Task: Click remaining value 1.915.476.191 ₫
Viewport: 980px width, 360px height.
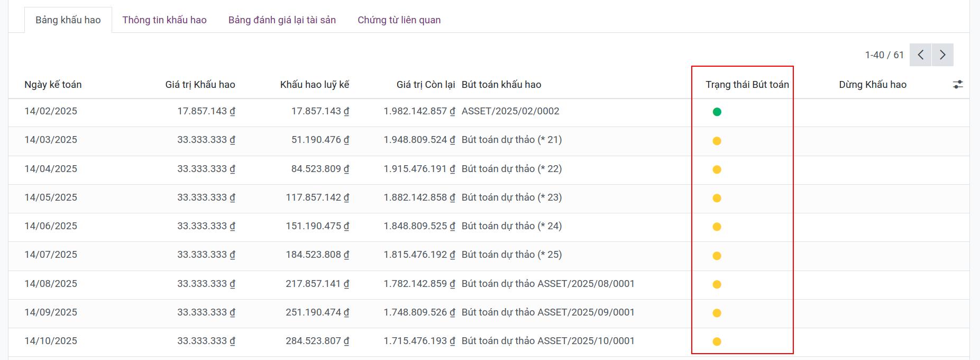Action: pos(419,169)
